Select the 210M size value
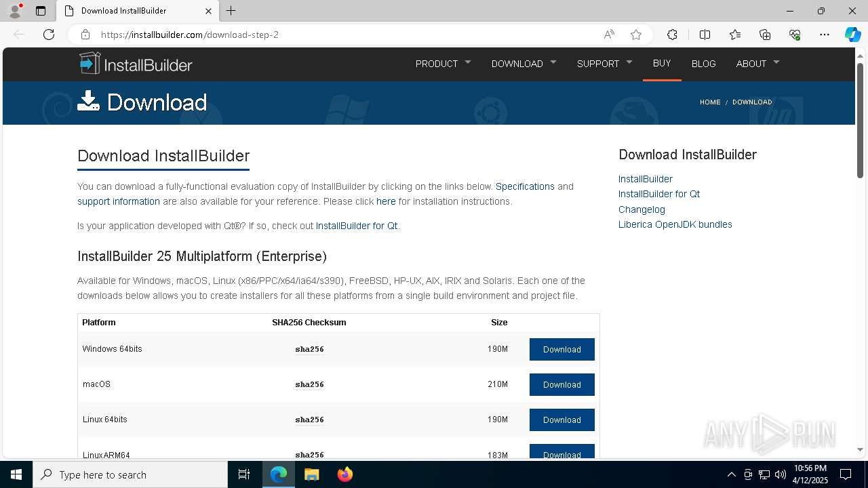This screenshot has height=488, width=868. [x=498, y=384]
